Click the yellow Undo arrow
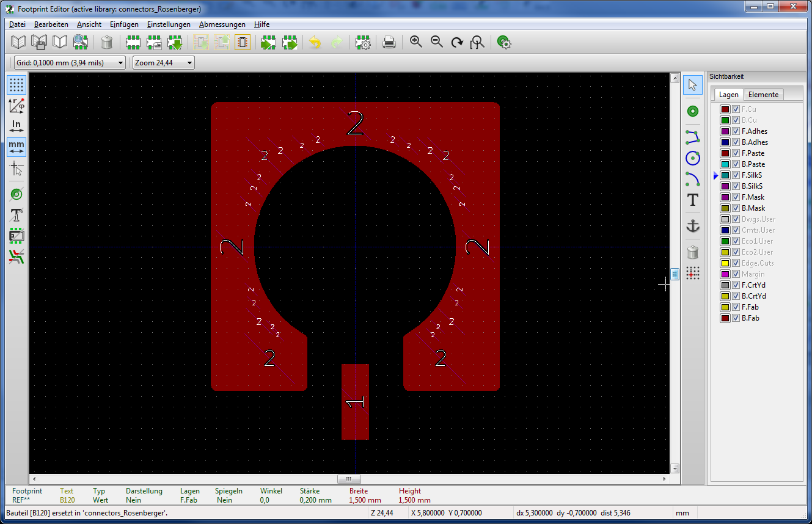Image resolution: width=812 pixels, height=524 pixels. coord(315,42)
